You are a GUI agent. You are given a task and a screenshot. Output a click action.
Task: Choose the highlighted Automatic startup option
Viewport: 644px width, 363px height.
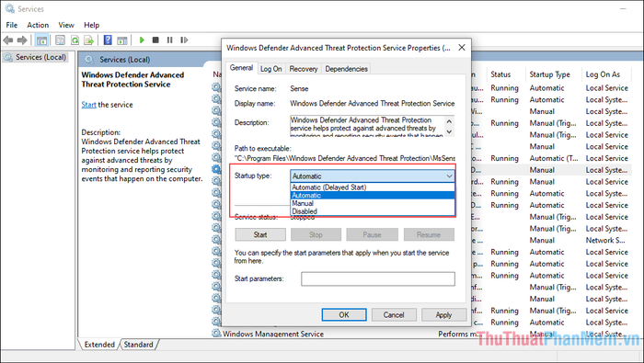point(372,195)
